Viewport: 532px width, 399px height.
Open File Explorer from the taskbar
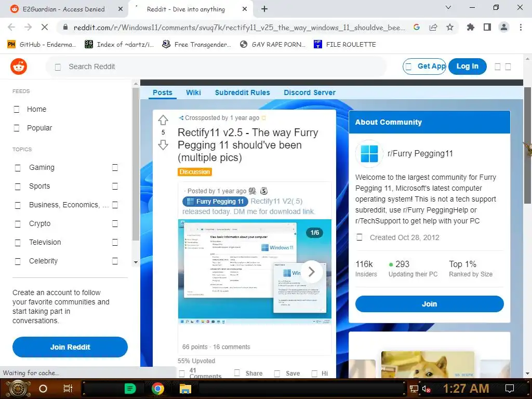coord(185,389)
